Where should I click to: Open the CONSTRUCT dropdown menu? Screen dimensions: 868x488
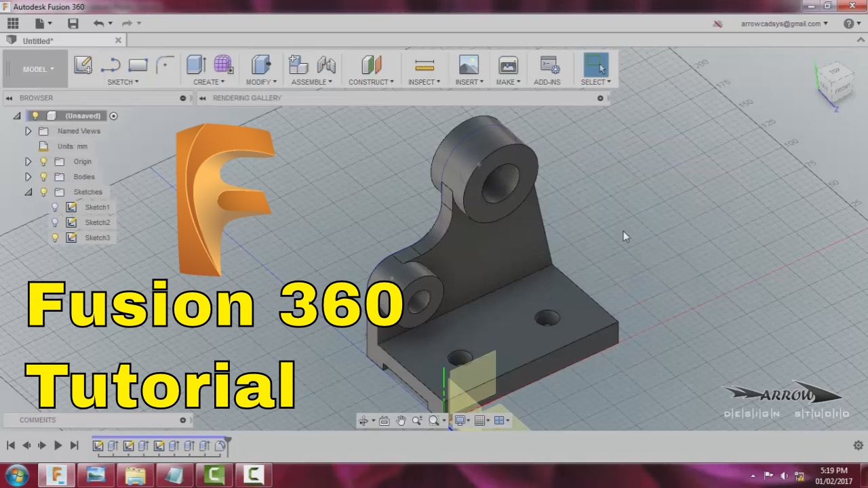371,82
